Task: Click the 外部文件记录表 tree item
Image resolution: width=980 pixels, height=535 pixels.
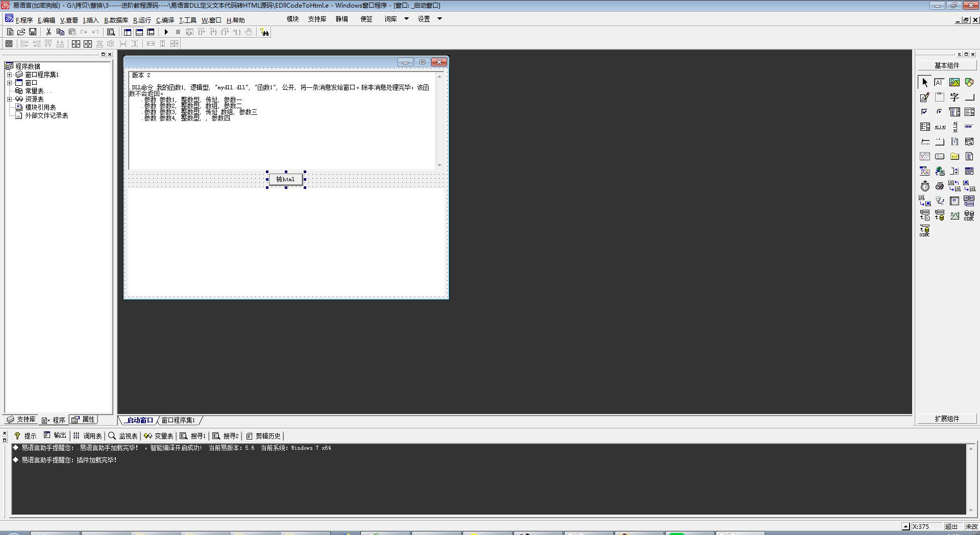Action: [46, 115]
